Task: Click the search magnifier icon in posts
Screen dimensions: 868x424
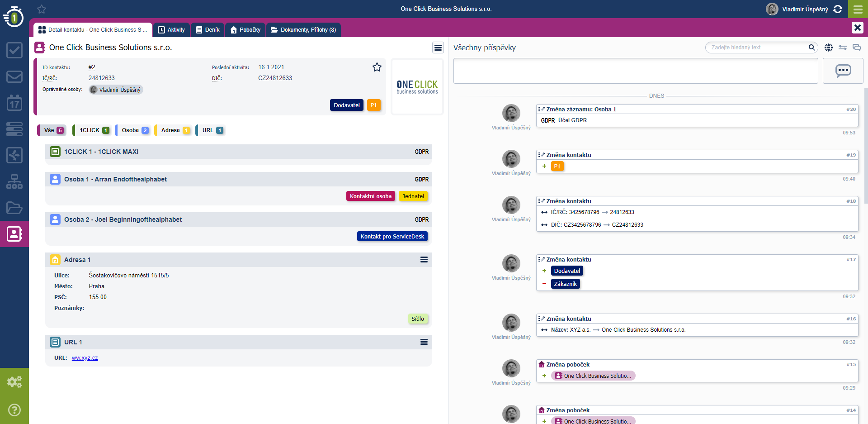Action: click(x=811, y=47)
